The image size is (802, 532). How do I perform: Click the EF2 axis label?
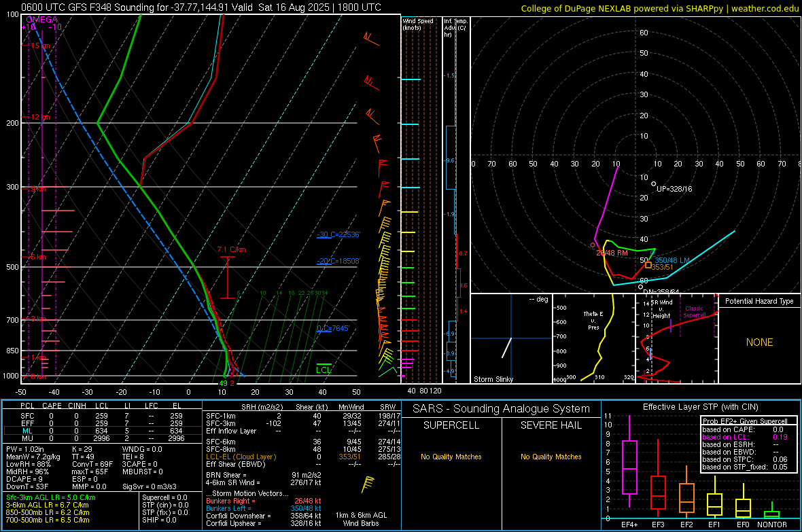pyautogui.click(x=686, y=525)
